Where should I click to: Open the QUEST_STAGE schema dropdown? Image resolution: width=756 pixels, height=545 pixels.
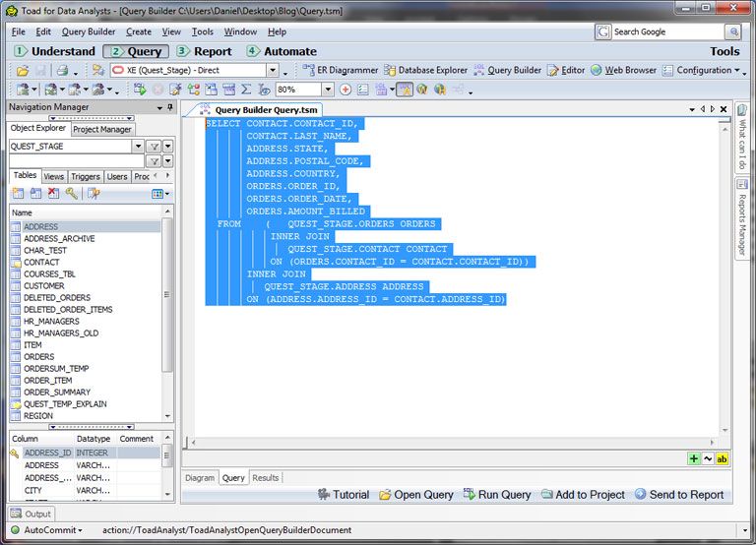tap(138, 147)
